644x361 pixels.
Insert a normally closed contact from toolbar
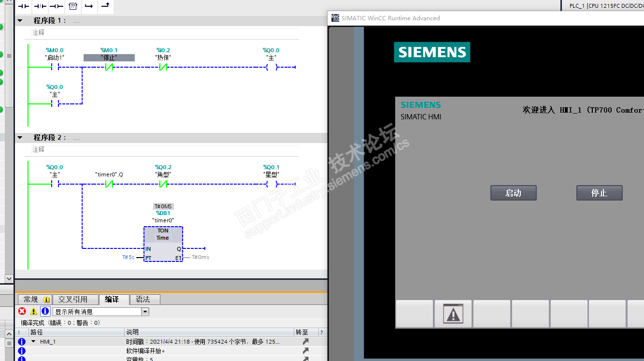click(40, 6)
